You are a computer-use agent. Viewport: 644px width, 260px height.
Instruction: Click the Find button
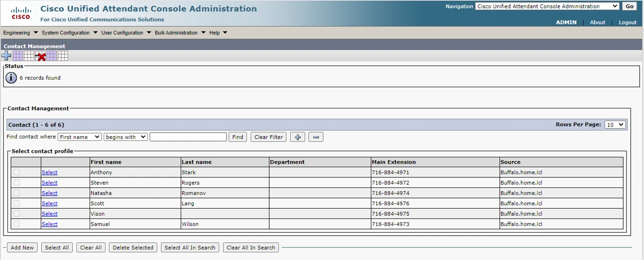[x=237, y=137]
